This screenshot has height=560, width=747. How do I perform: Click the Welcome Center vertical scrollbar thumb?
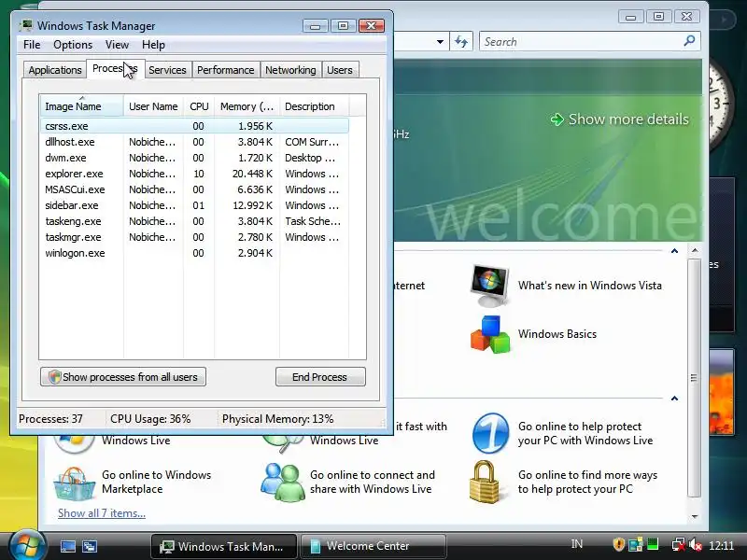(695, 378)
